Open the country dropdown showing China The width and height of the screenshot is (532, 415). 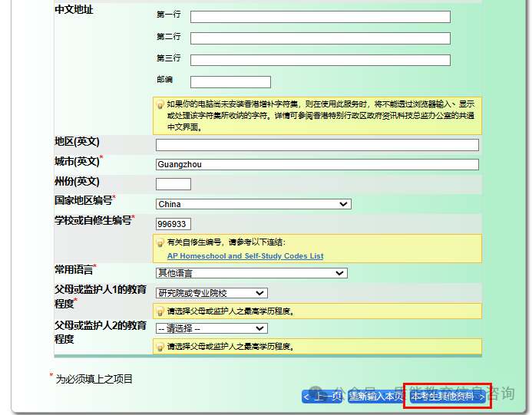(253, 204)
